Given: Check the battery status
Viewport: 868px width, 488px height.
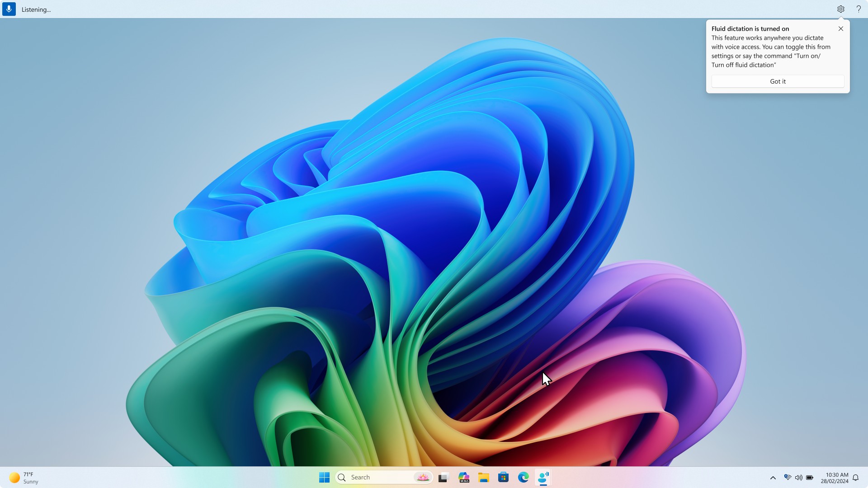Looking at the screenshot, I should 810,477.
